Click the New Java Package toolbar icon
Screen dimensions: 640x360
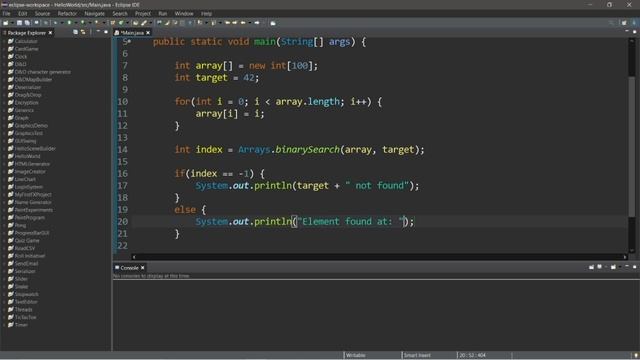click(x=113, y=23)
